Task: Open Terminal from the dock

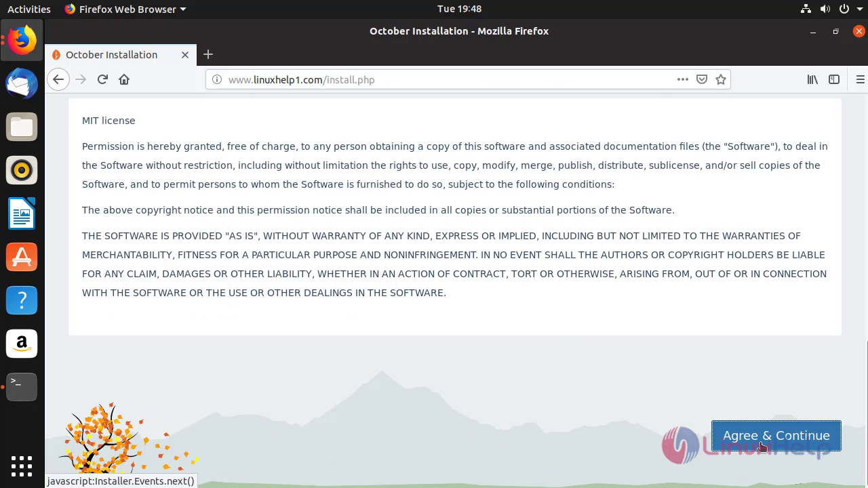Action: tap(22, 387)
